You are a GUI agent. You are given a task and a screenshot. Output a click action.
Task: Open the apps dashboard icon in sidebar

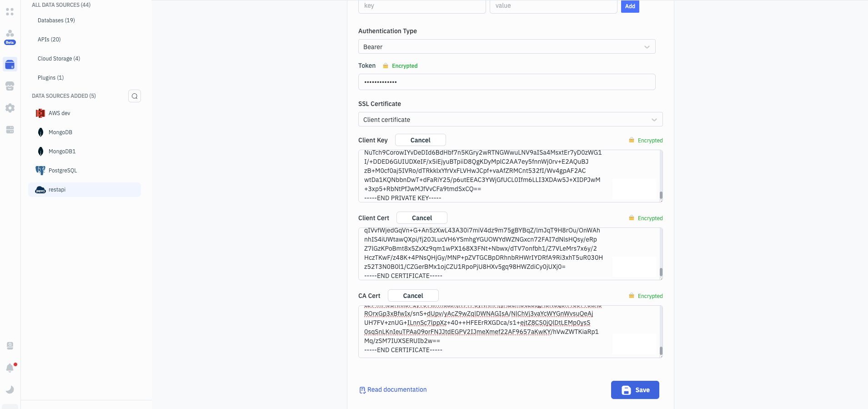(x=10, y=12)
